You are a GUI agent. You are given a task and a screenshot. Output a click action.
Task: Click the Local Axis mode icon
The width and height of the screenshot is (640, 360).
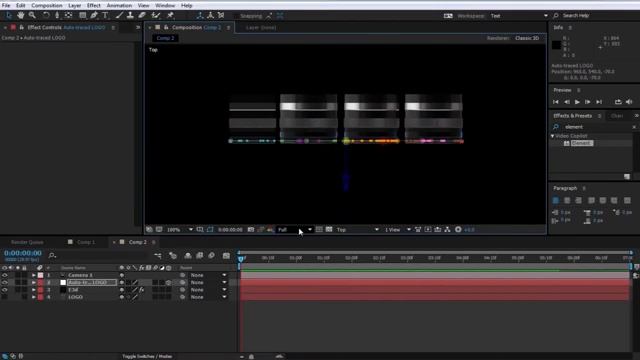click(200, 16)
